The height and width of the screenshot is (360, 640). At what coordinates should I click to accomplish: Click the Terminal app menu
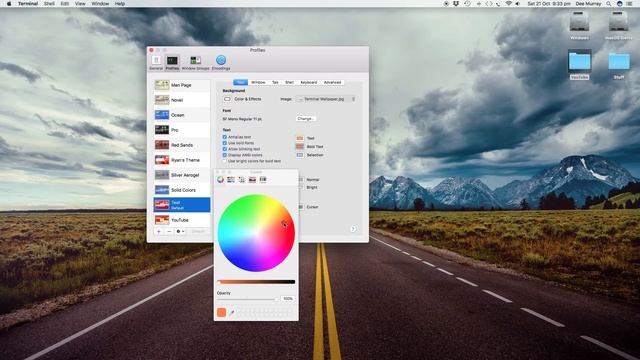click(28, 4)
